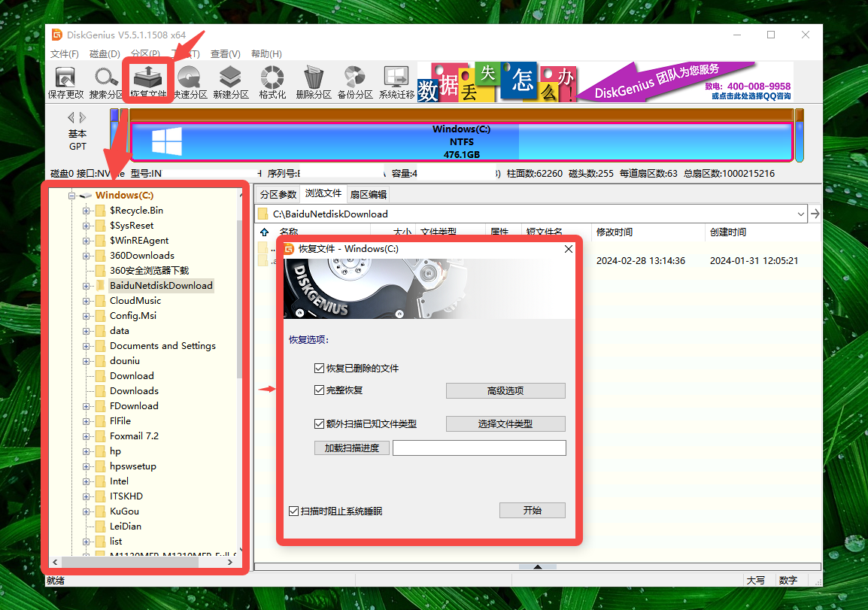Click the 删除分区 delete partition icon
868x610 pixels.
click(x=314, y=83)
